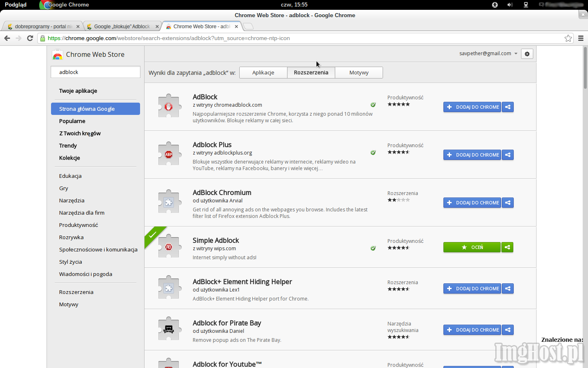Bookmark this page with the star icon
The image size is (588, 368).
pyautogui.click(x=568, y=38)
